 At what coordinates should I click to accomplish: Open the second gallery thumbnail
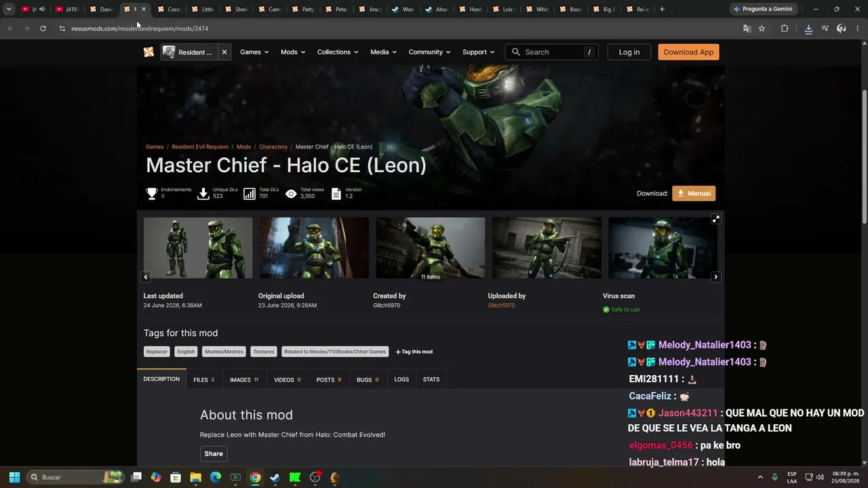click(x=315, y=247)
